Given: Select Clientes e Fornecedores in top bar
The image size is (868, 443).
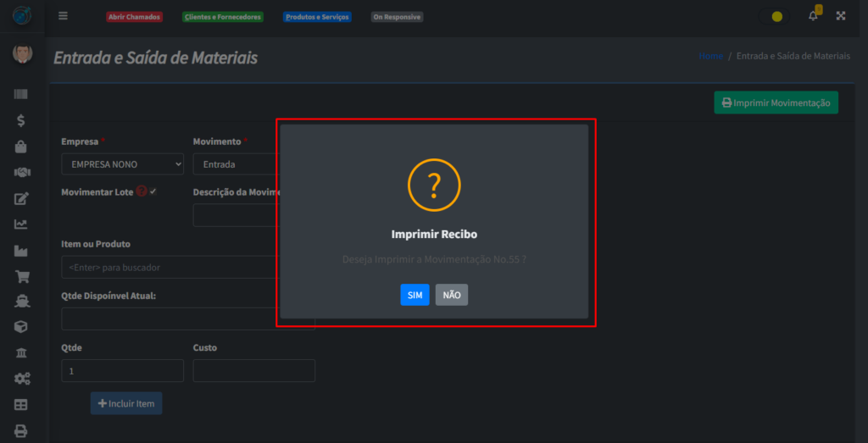Looking at the screenshot, I should (223, 17).
